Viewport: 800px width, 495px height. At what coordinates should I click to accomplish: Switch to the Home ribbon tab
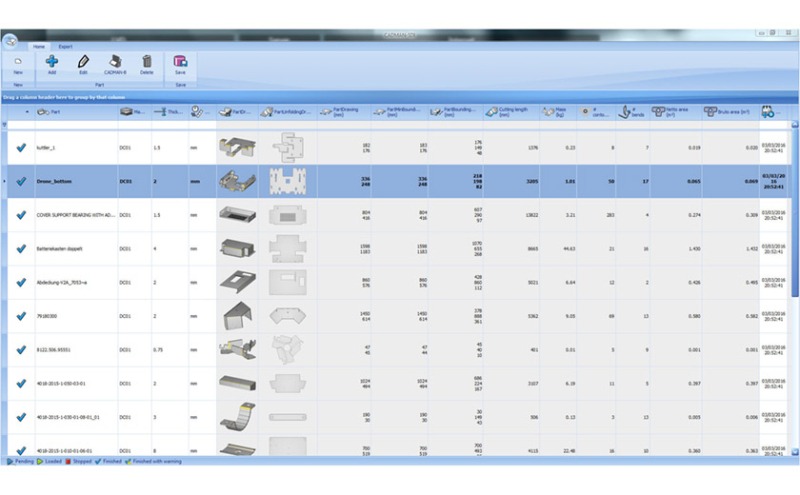(39, 46)
